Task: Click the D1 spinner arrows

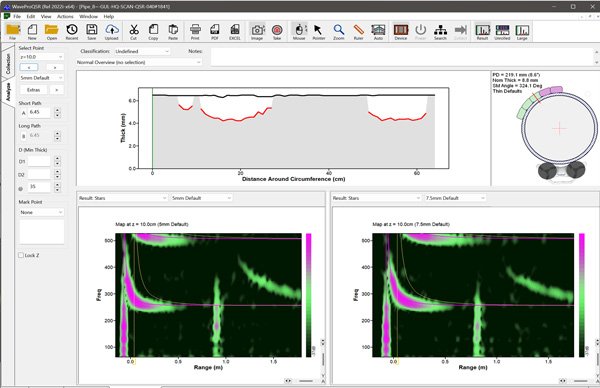Action: tap(57, 161)
